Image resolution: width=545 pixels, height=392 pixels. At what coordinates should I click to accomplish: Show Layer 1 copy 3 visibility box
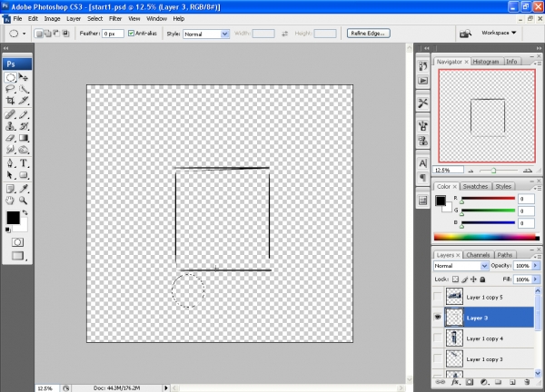438,358
